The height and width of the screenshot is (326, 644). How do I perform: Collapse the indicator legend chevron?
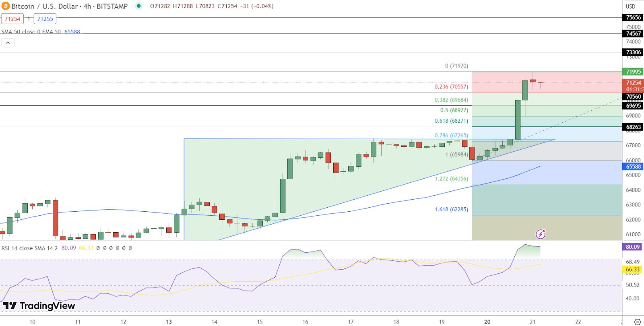[8, 43]
